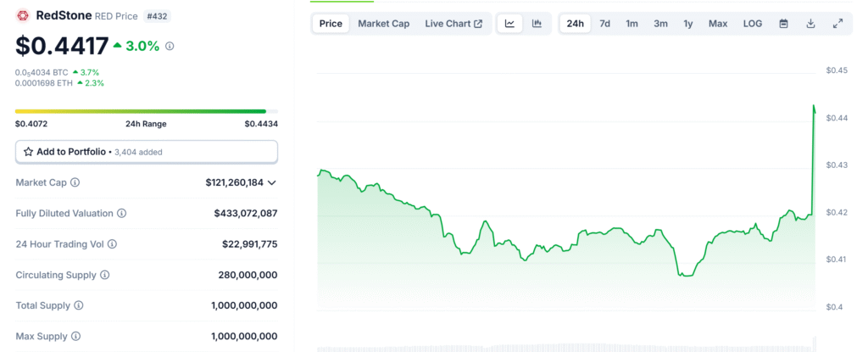Click info icon next to Market Cap
The height and width of the screenshot is (352, 868).
[x=75, y=182]
